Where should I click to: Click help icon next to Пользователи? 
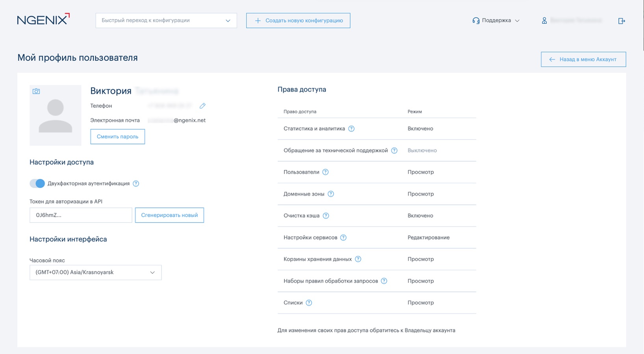[325, 172]
